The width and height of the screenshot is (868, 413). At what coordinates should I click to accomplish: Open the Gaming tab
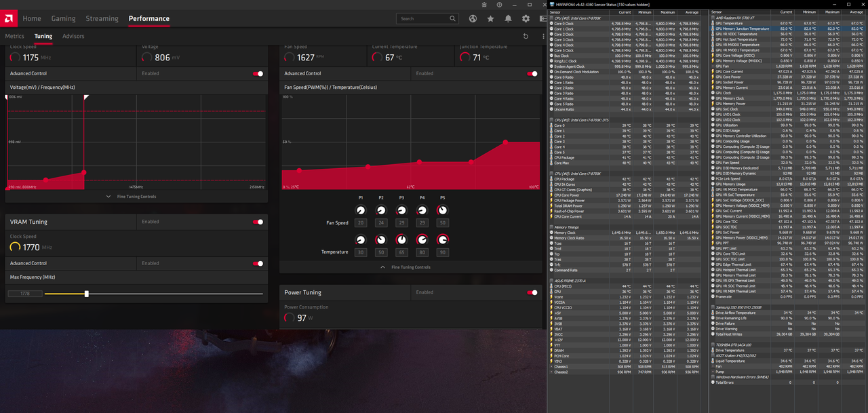64,19
